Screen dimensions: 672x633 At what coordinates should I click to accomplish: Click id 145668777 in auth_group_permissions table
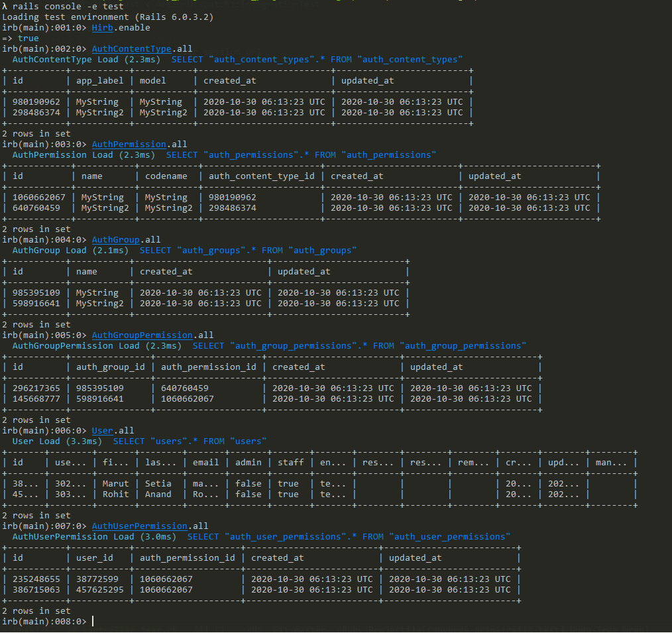[36, 399]
